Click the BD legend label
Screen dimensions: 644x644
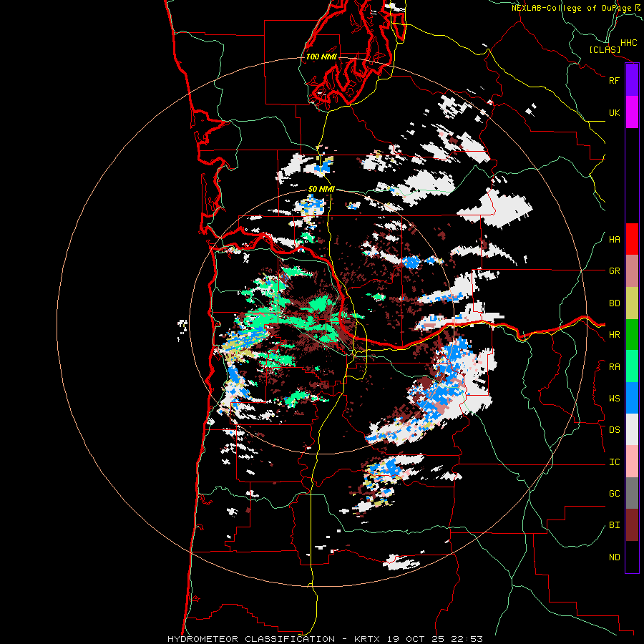click(614, 303)
